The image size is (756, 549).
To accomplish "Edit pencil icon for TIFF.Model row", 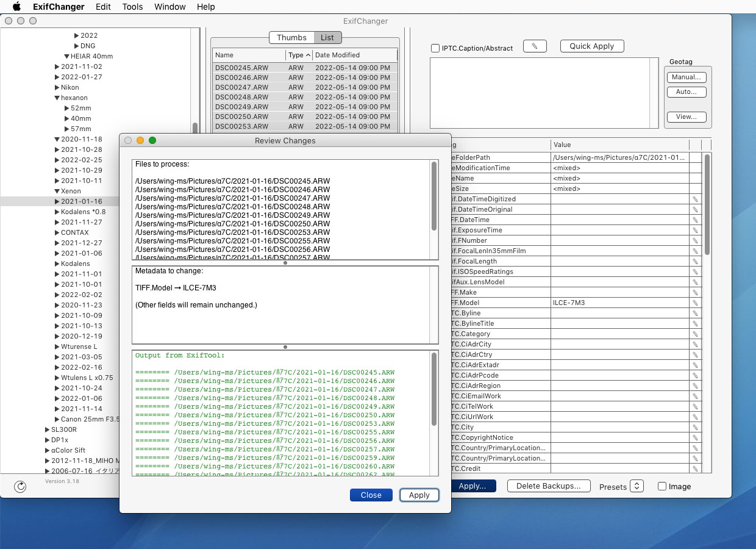I will click(x=695, y=303).
